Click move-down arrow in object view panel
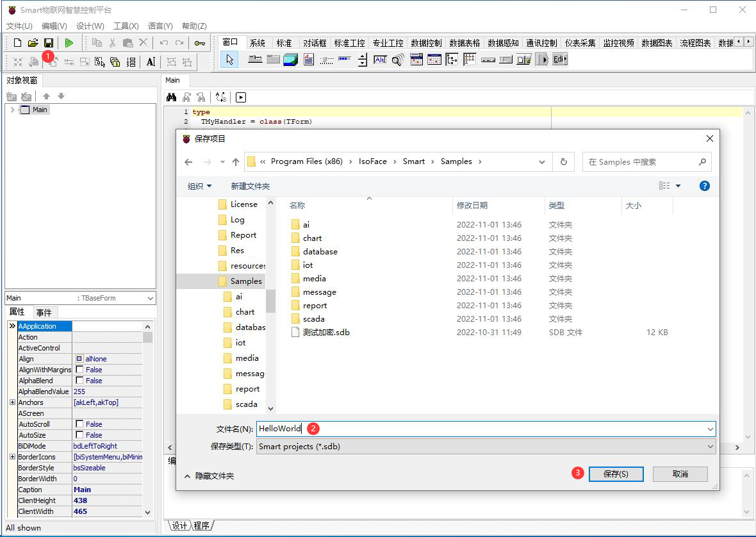The width and height of the screenshot is (756, 537). 61,96
